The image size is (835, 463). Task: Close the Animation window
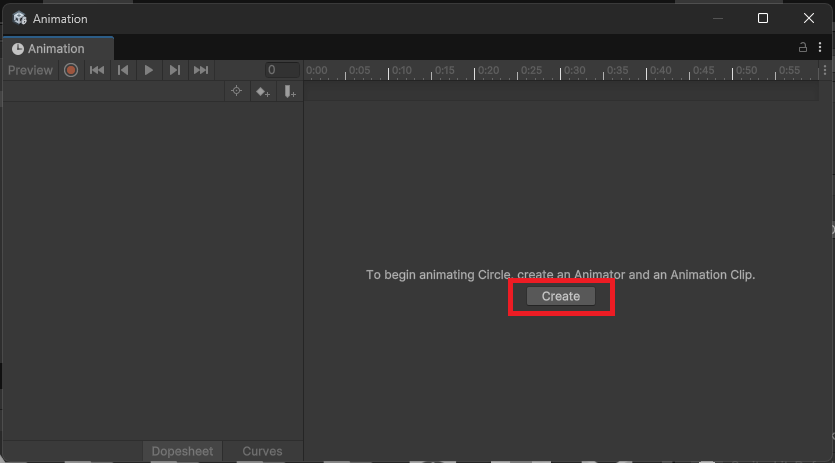[808, 18]
